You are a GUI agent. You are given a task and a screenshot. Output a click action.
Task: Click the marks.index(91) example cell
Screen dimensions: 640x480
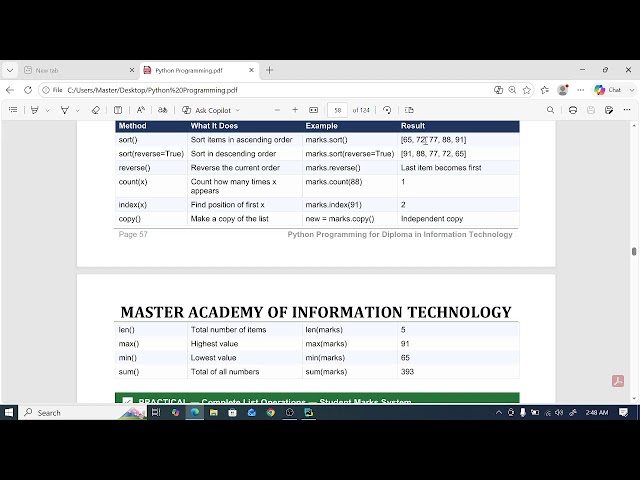(350, 205)
